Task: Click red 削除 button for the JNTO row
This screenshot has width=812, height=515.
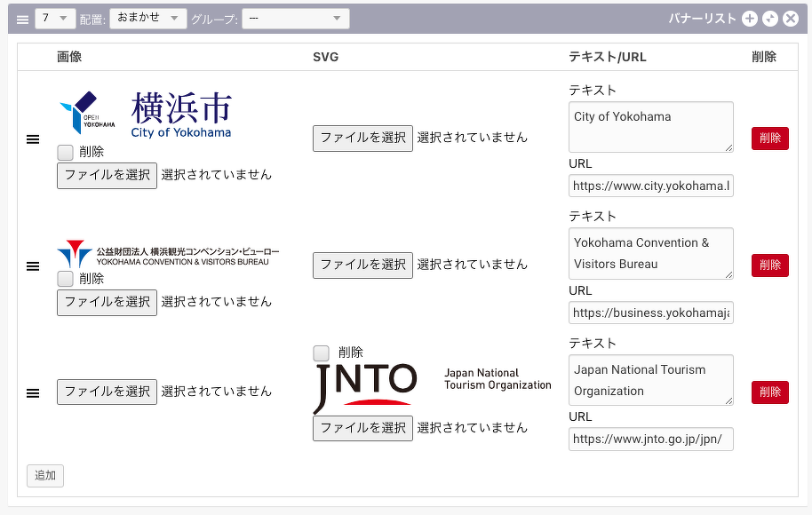Action: [769, 392]
